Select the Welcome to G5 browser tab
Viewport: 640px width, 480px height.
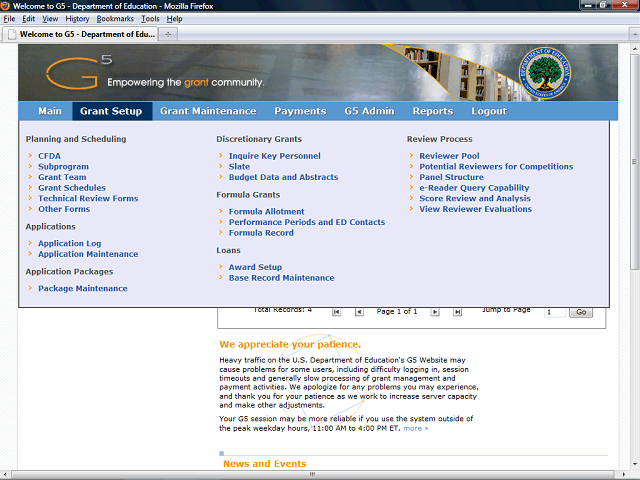[x=81, y=34]
